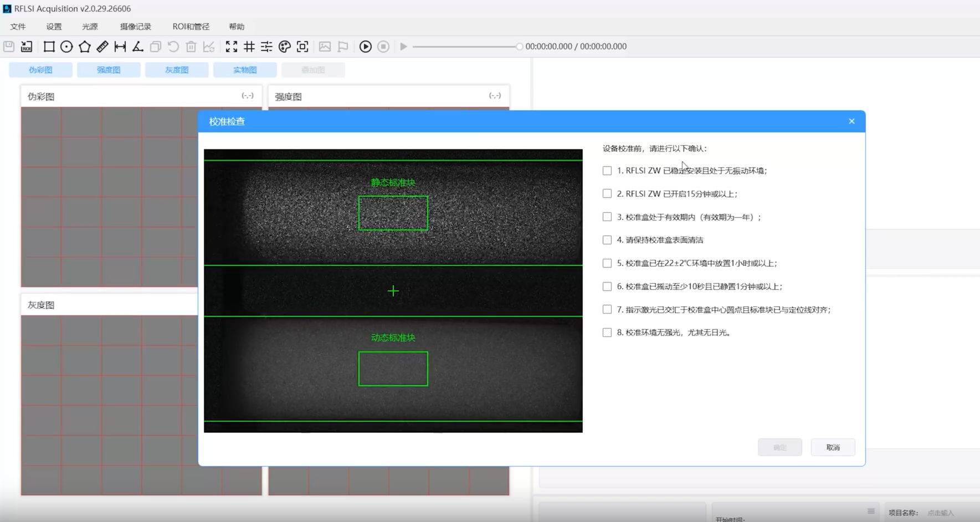Click the import ROI icon
This screenshot has height=522, width=980.
[27, 47]
